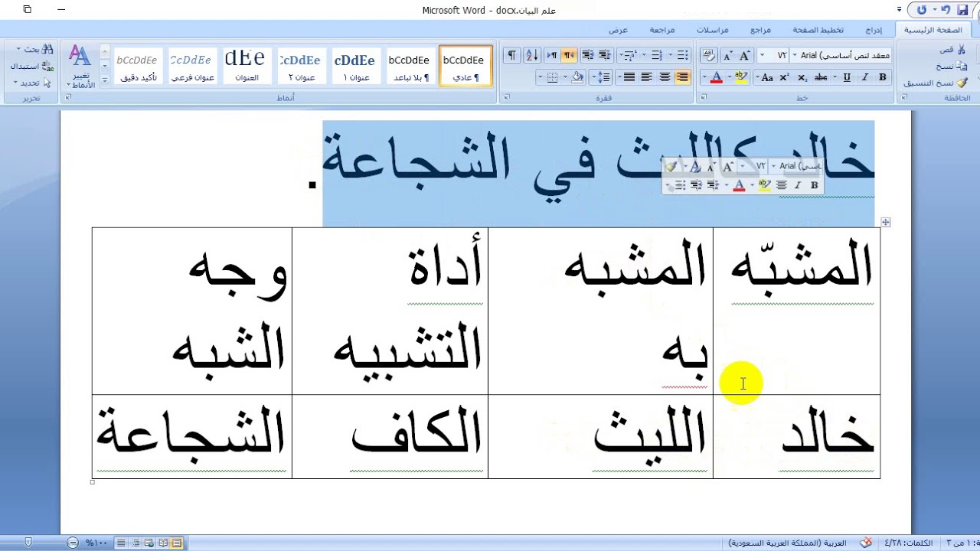Center text in paragraph group
The image size is (980, 551).
pyautogui.click(x=665, y=77)
